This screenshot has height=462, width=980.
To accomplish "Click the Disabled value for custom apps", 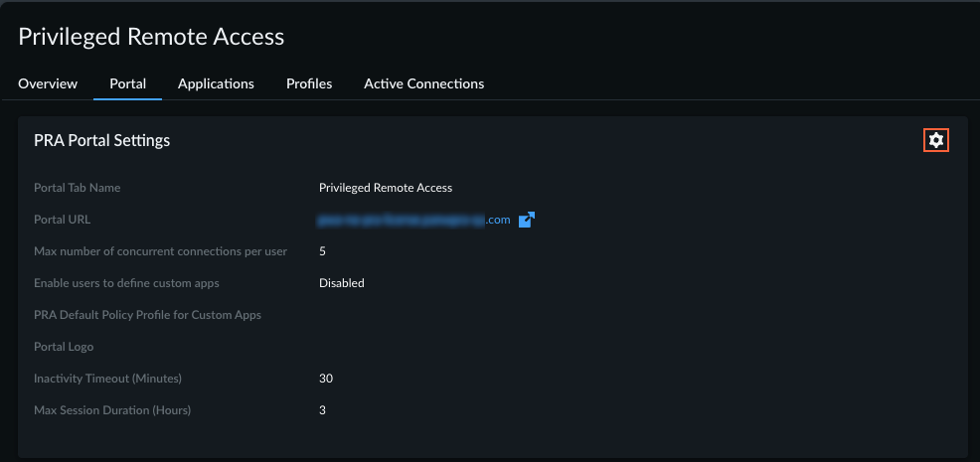I will 341,283.
